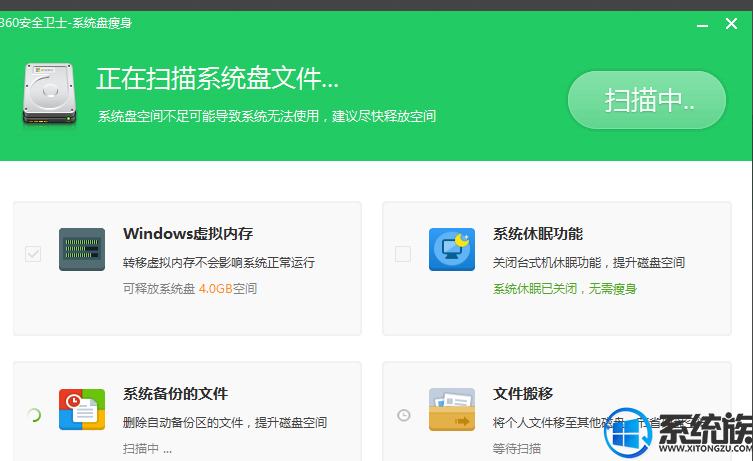Click the green status 系统休眠已关闭,无需瘦身

pyautogui.click(x=565, y=289)
